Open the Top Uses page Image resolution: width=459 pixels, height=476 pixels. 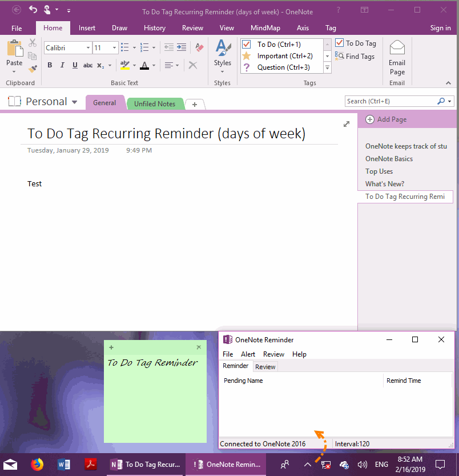click(379, 171)
